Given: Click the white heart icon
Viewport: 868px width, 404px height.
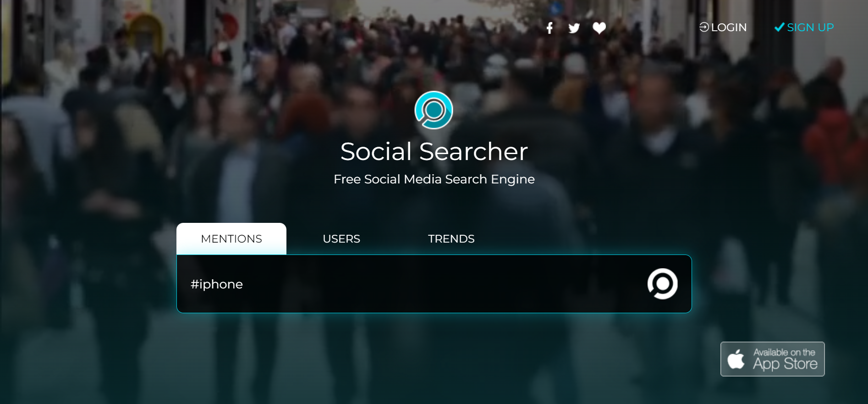Looking at the screenshot, I should (599, 28).
